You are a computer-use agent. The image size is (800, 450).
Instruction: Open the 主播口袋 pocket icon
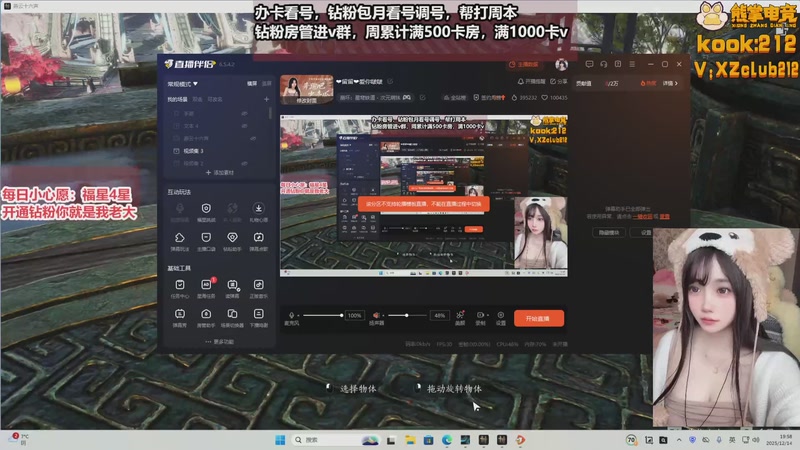point(206,237)
